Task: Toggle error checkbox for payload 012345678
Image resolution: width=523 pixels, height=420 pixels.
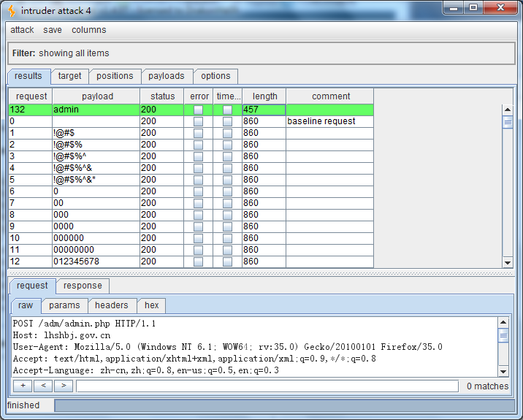Action: coord(199,261)
